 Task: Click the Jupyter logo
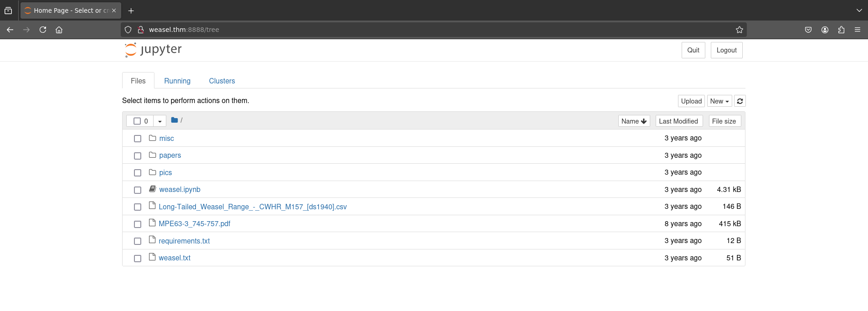pos(154,50)
